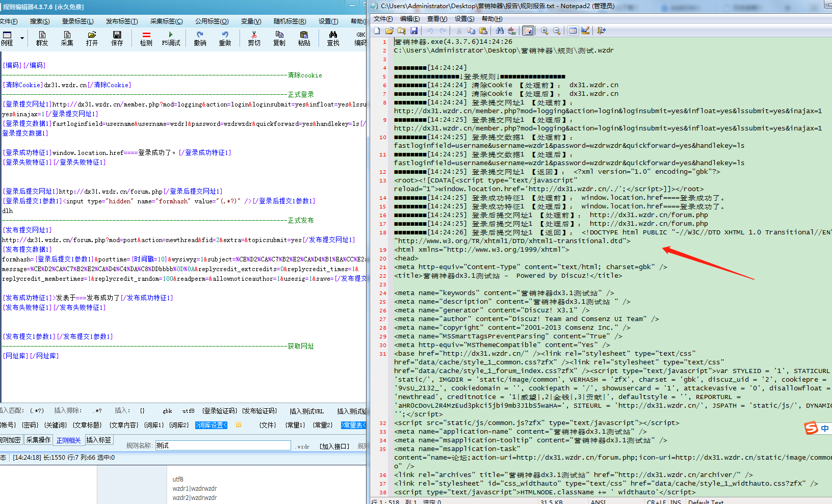Viewport: 832px width, 504px height.
Task: Click 插入测试URL button
Action: [x=306, y=411]
